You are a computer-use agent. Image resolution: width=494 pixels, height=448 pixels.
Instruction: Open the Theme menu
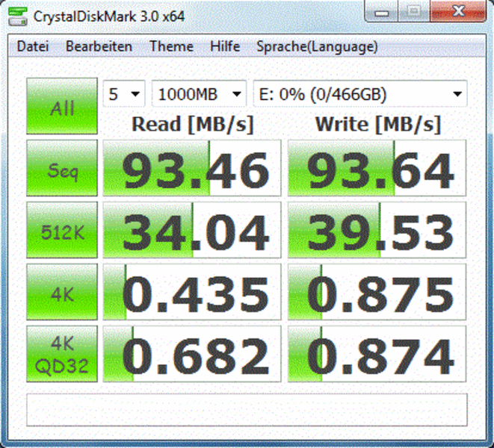(171, 46)
